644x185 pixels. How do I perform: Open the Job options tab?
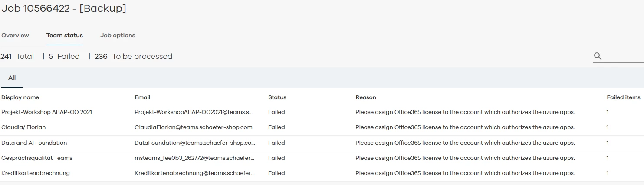(x=118, y=36)
